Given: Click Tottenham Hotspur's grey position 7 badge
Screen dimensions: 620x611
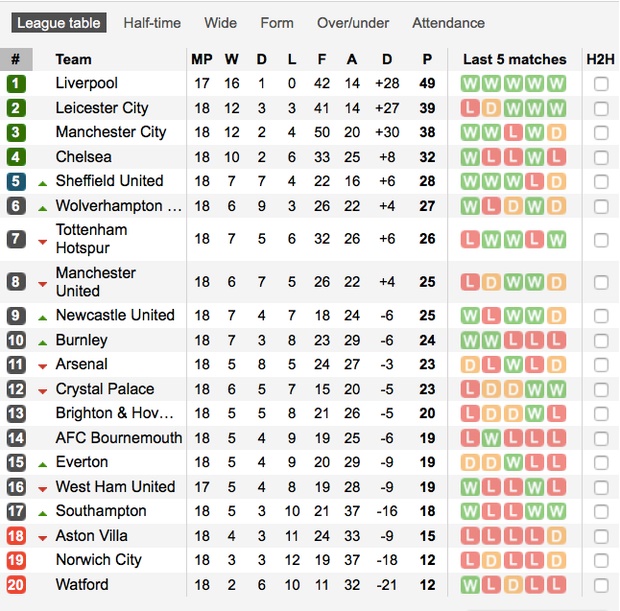Looking at the screenshot, I should tap(16, 239).
